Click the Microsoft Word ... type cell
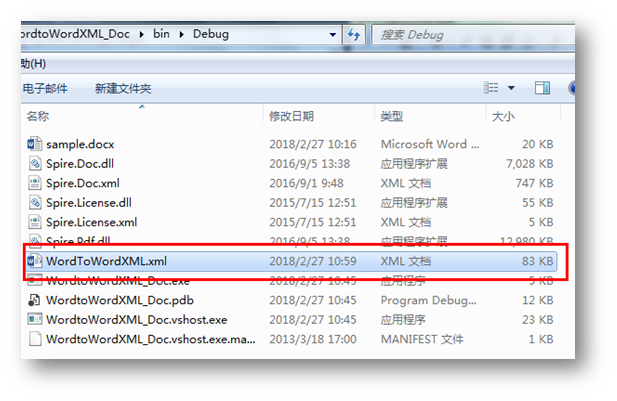Viewport: 617px width, 401px height. [x=430, y=144]
